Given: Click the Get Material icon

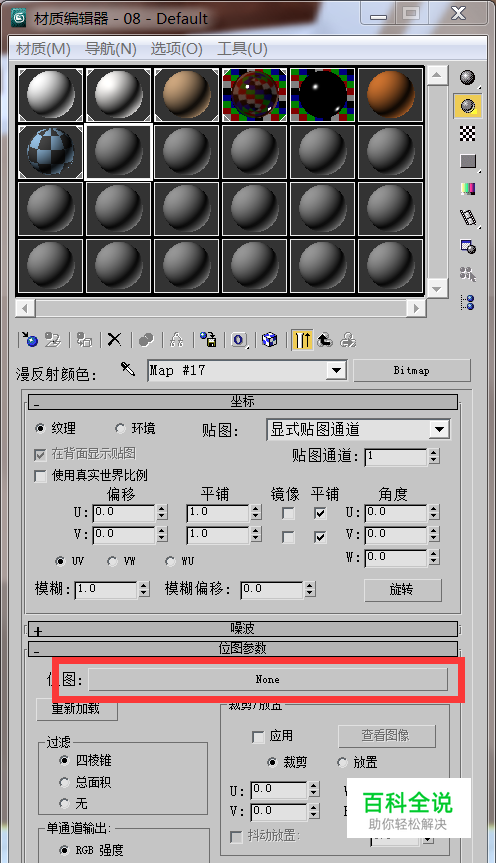Looking at the screenshot, I should pyautogui.click(x=29, y=340).
